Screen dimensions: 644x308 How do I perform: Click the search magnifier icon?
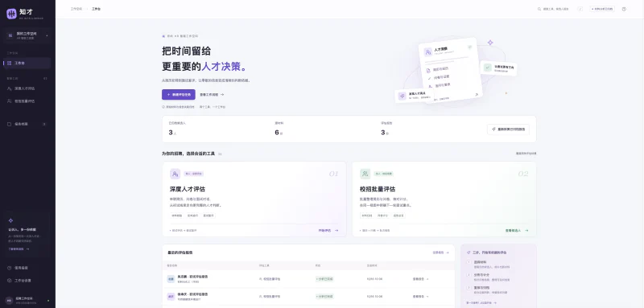(539, 9)
